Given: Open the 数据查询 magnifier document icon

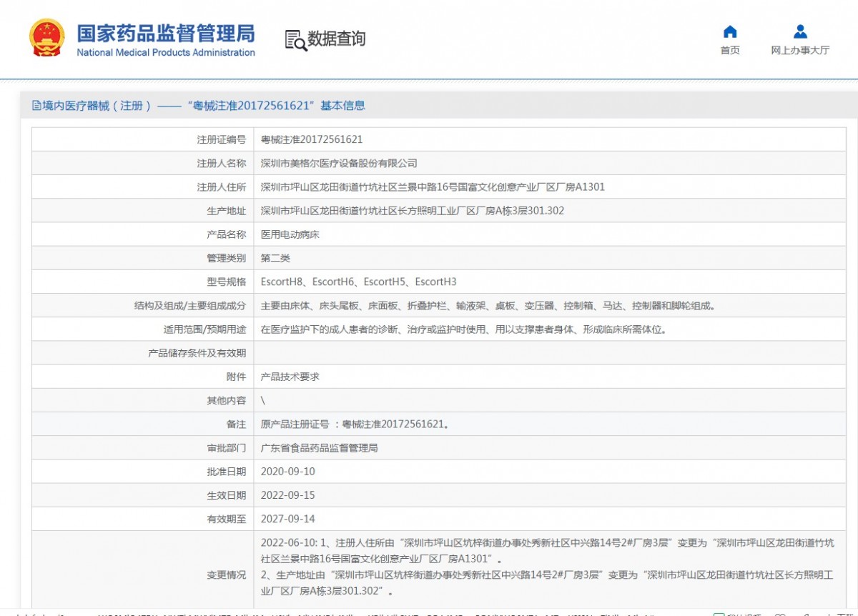Looking at the screenshot, I should [295, 40].
